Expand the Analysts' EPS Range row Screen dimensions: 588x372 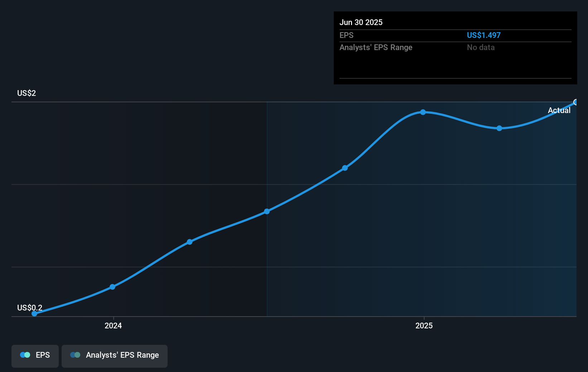[376, 47]
